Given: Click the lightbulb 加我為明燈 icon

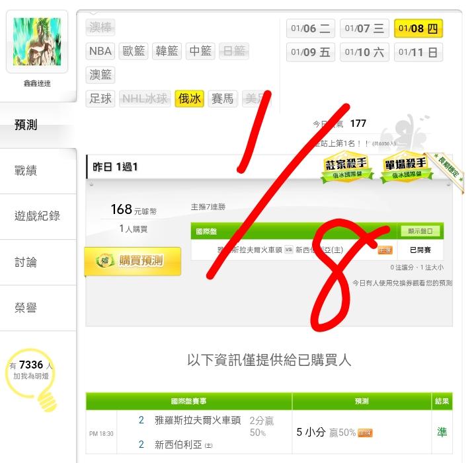Looking at the screenshot, I should tap(31, 380).
